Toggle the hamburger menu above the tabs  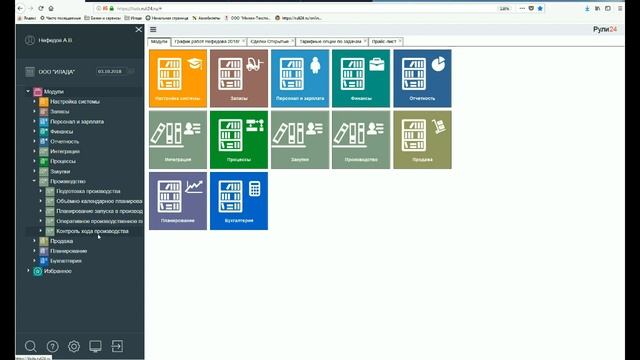click(x=153, y=29)
